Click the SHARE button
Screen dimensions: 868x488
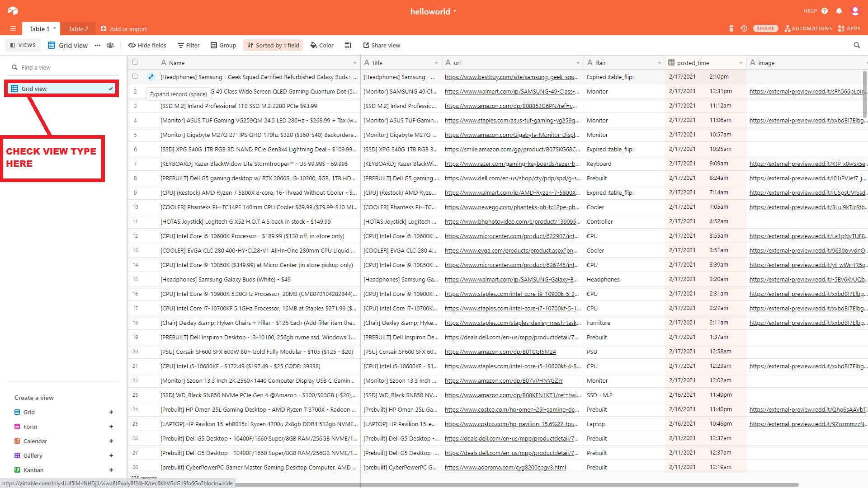point(765,28)
